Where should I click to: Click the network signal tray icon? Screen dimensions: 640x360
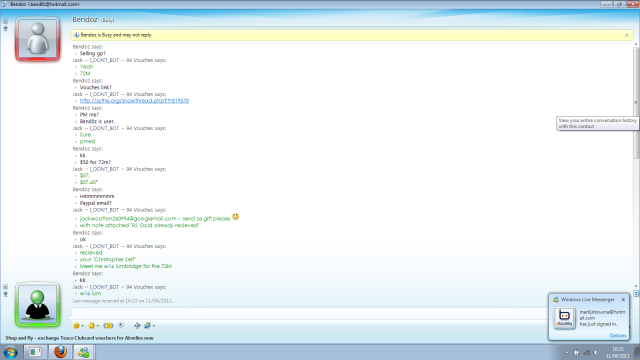(x=587, y=353)
